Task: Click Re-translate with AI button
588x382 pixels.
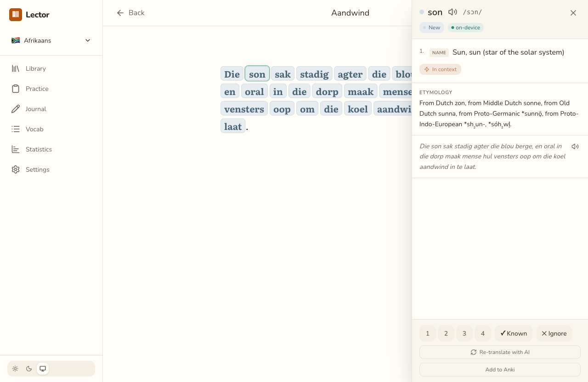Action: tap(500, 352)
